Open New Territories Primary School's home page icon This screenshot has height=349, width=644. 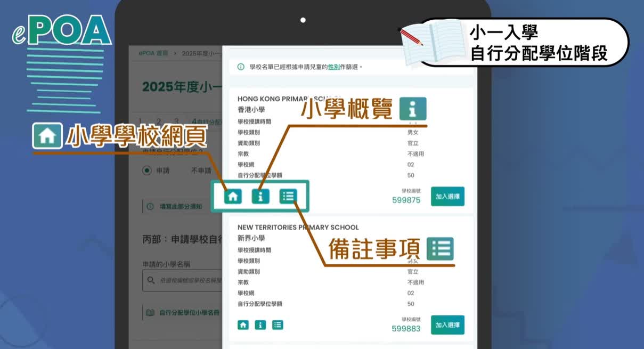pos(243,324)
